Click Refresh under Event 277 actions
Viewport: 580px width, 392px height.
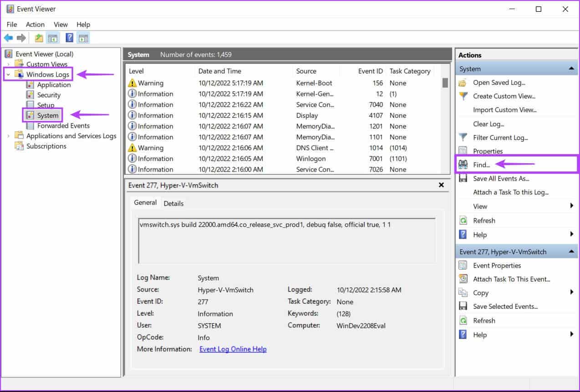tap(484, 321)
